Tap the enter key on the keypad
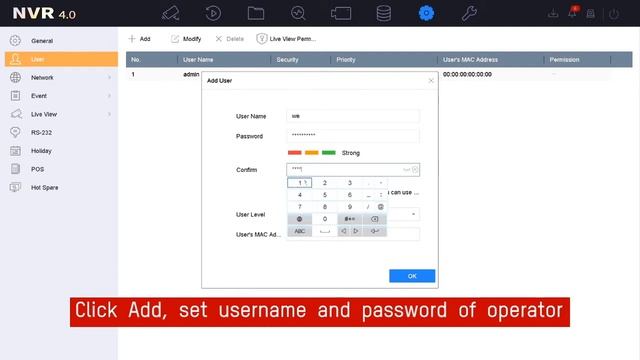The width and height of the screenshot is (640, 360). (x=374, y=231)
